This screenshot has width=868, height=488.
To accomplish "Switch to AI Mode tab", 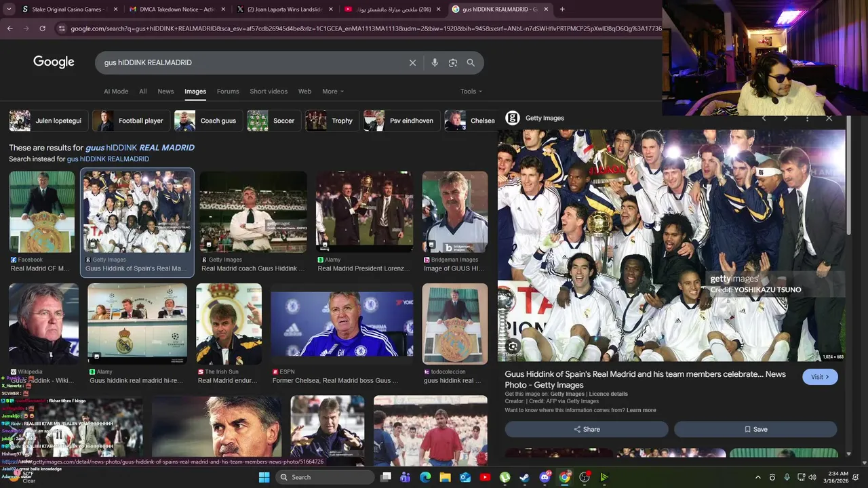I will coord(116,91).
